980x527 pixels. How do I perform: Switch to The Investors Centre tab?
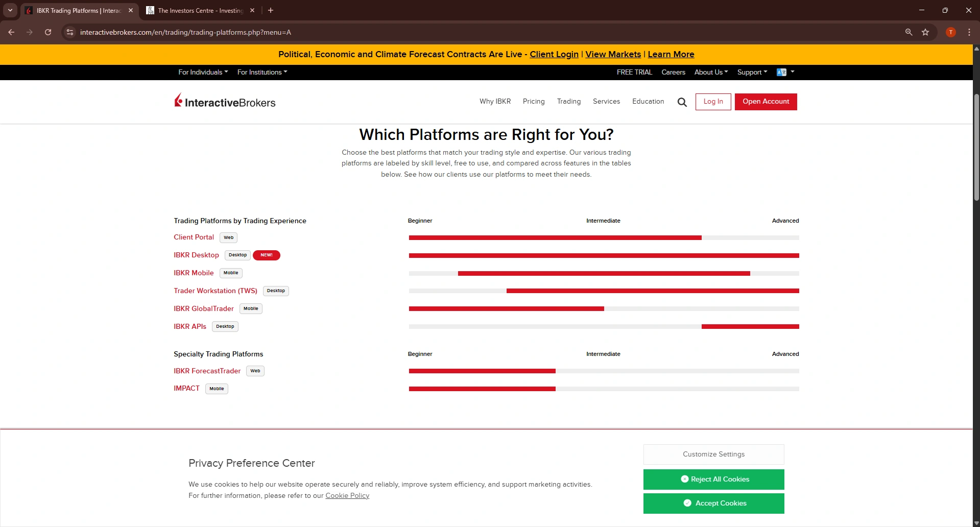pyautogui.click(x=200, y=10)
